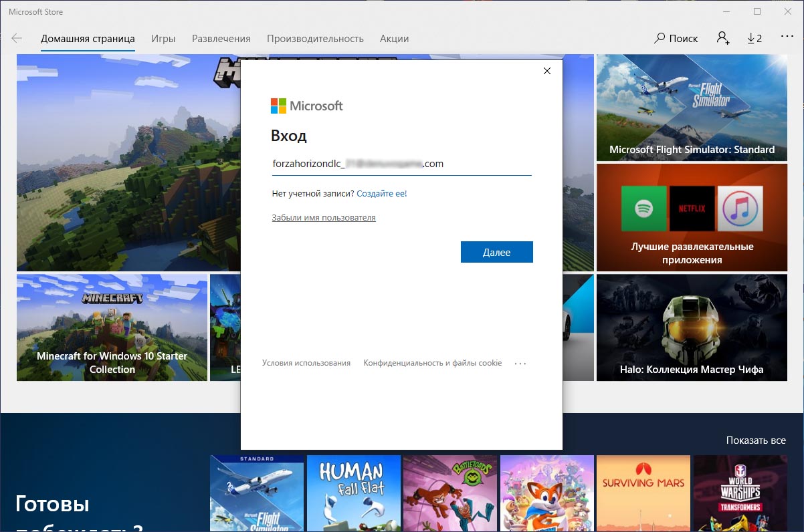Open more options dots in dialog footer
Viewport: 804px width, 532px height.
click(520, 364)
